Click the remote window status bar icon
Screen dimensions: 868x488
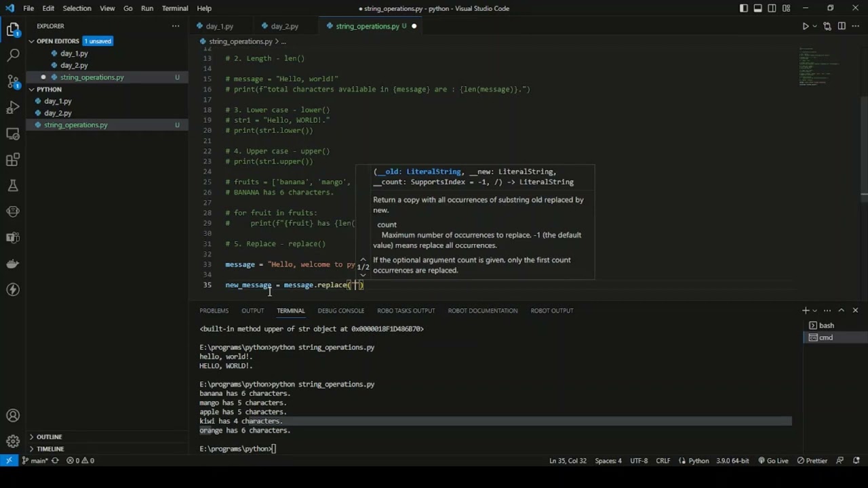click(9, 461)
